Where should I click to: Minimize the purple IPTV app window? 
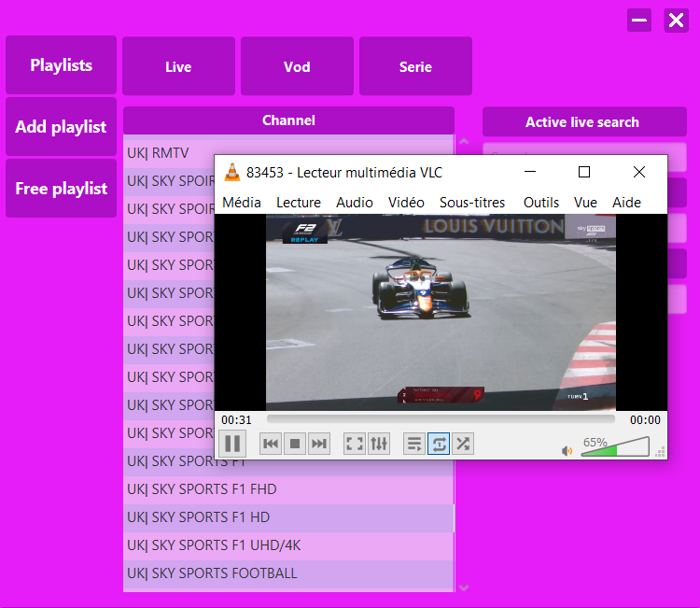(x=638, y=21)
